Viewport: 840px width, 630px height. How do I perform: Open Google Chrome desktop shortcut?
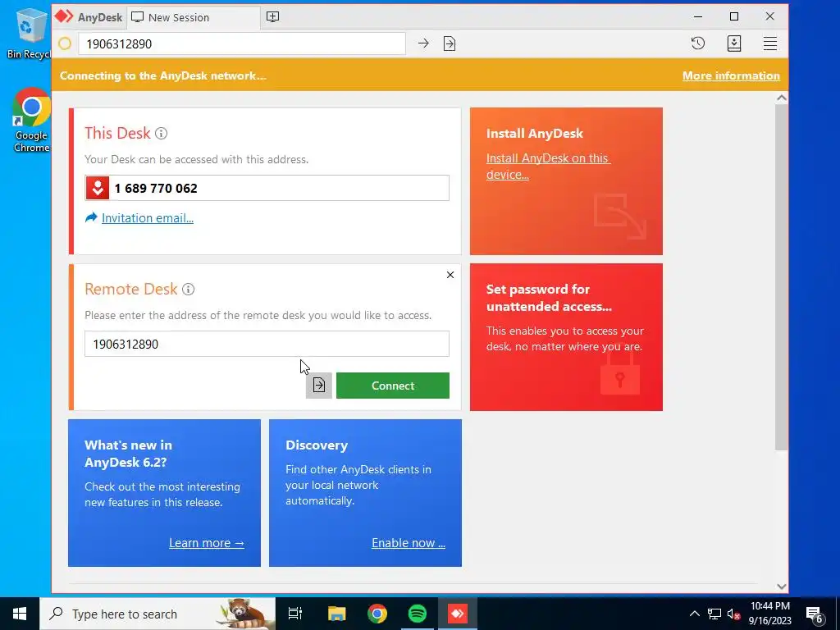pyautogui.click(x=32, y=120)
